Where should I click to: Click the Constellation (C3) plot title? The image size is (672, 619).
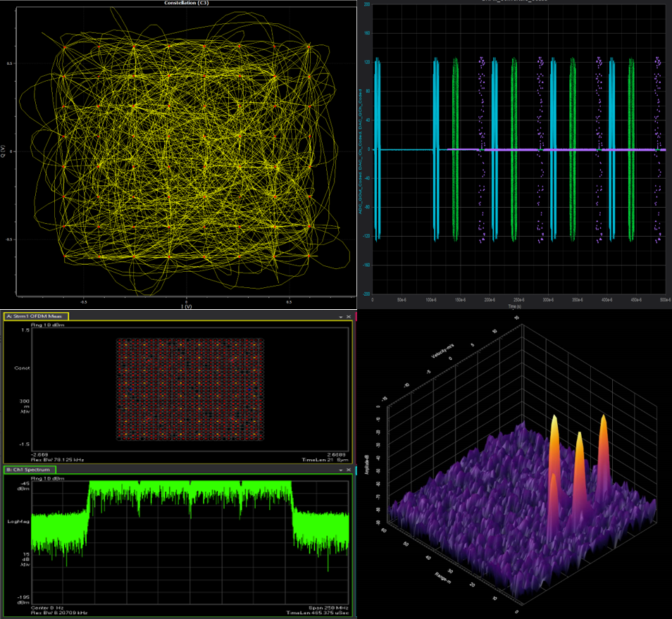pyautogui.click(x=187, y=3)
